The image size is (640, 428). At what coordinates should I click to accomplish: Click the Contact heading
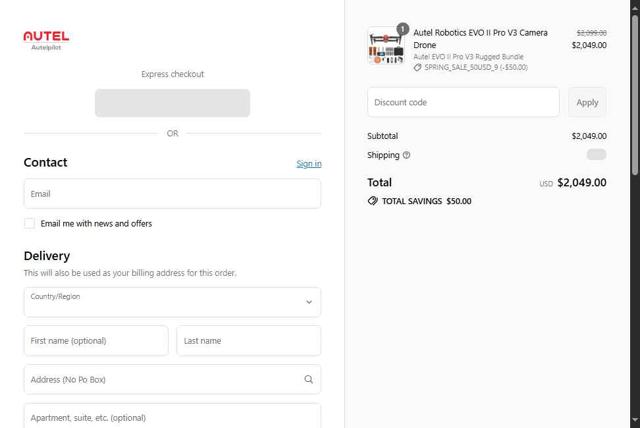[x=45, y=162]
